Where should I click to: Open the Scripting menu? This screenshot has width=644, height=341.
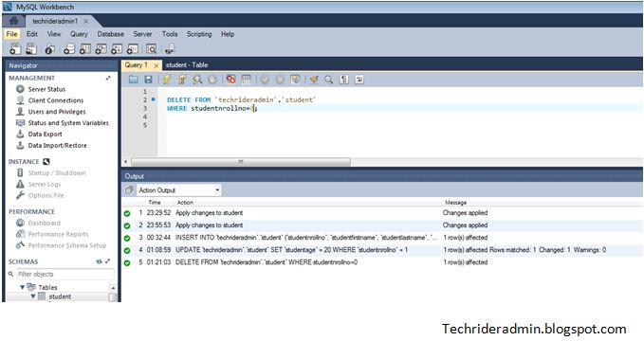[x=199, y=34]
